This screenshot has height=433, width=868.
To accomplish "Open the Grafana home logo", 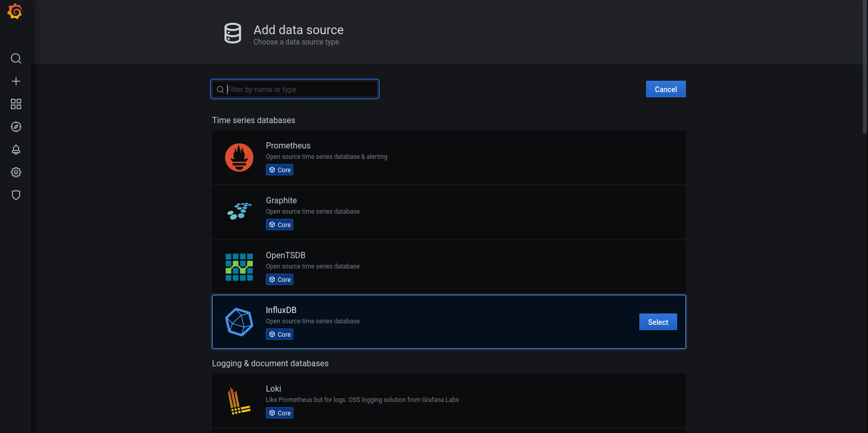I will (15, 11).
